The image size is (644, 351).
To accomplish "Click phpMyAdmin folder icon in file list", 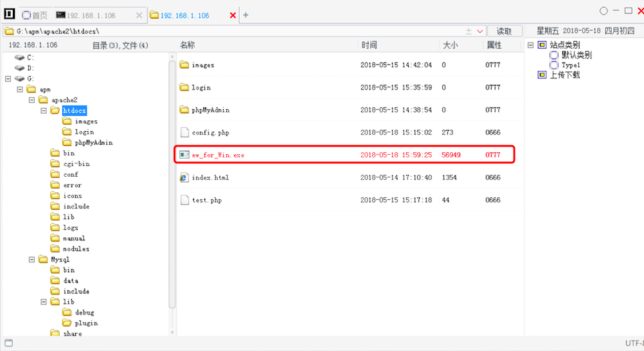I will pyautogui.click(x=184, y=110).
